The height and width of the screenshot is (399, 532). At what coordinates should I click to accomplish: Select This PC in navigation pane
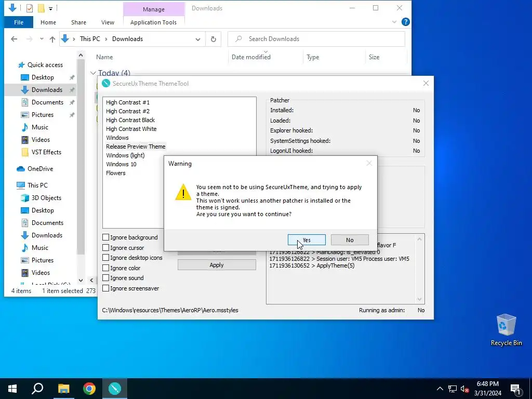(37, 185)
